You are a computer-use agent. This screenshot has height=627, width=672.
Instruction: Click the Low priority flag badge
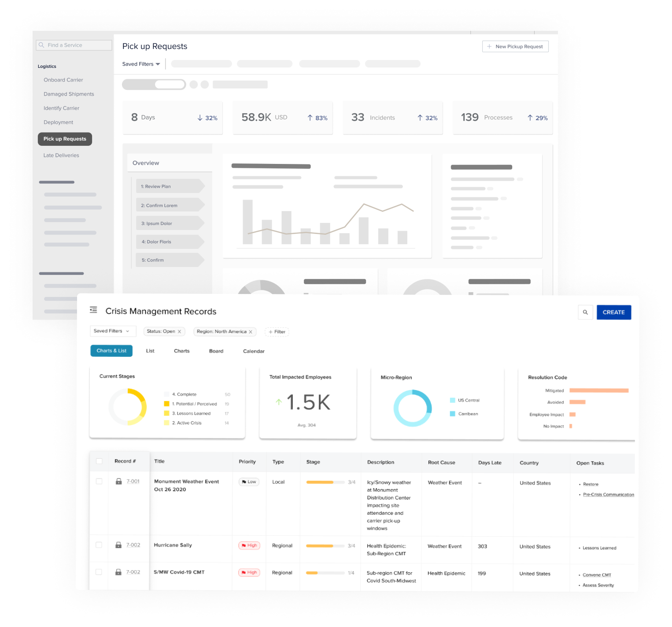click(249, 482)
